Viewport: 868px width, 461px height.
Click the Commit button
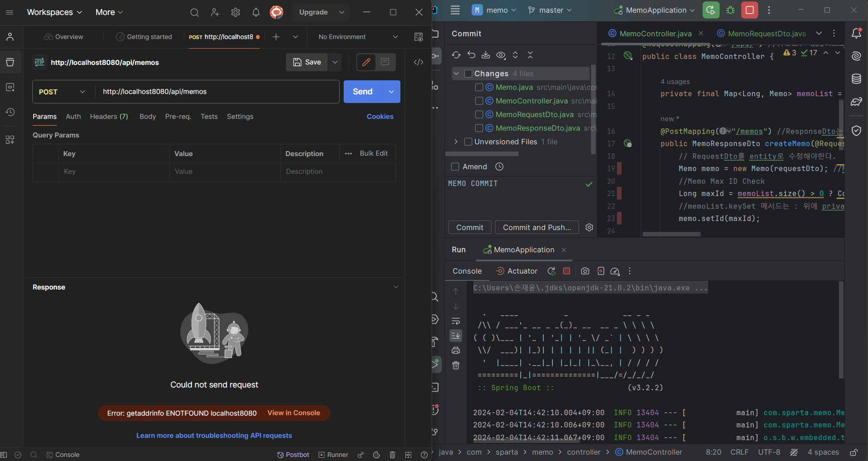(x=470, y=227)
